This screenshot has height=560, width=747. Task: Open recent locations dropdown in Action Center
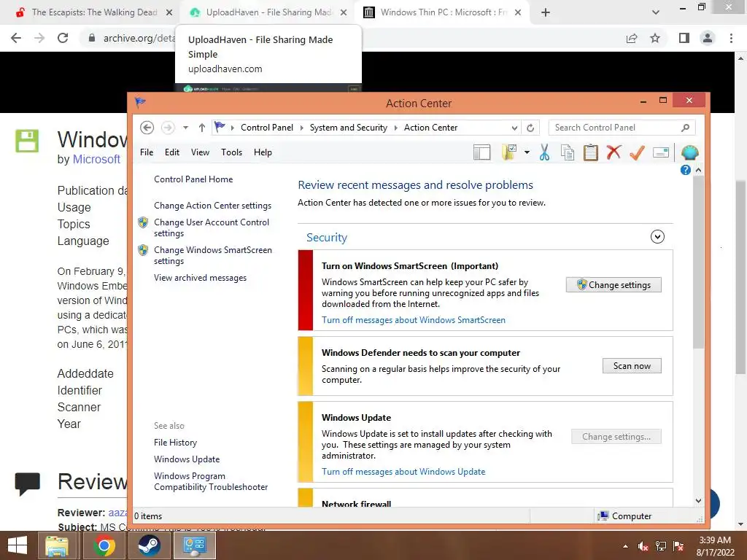pos(185,128)
